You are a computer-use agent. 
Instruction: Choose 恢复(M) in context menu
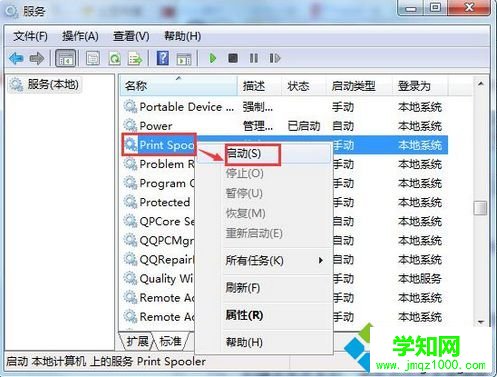(x=263, y=213)
